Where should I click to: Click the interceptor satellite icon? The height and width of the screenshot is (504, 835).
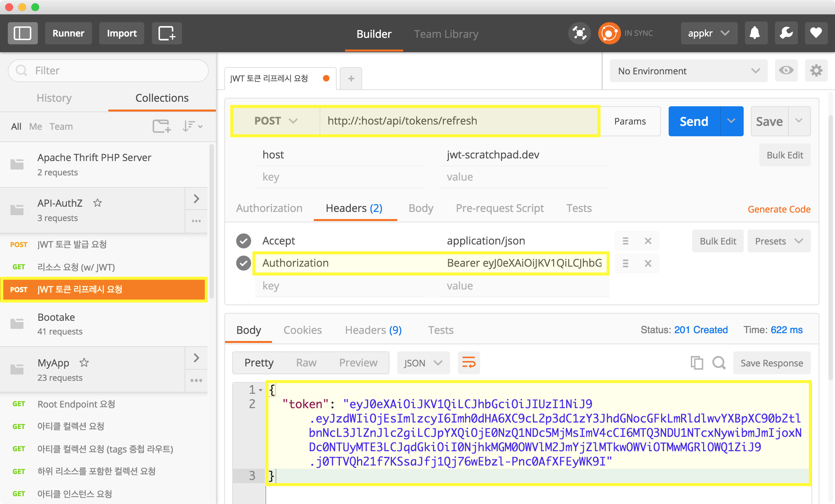click(x=579, y=33)
